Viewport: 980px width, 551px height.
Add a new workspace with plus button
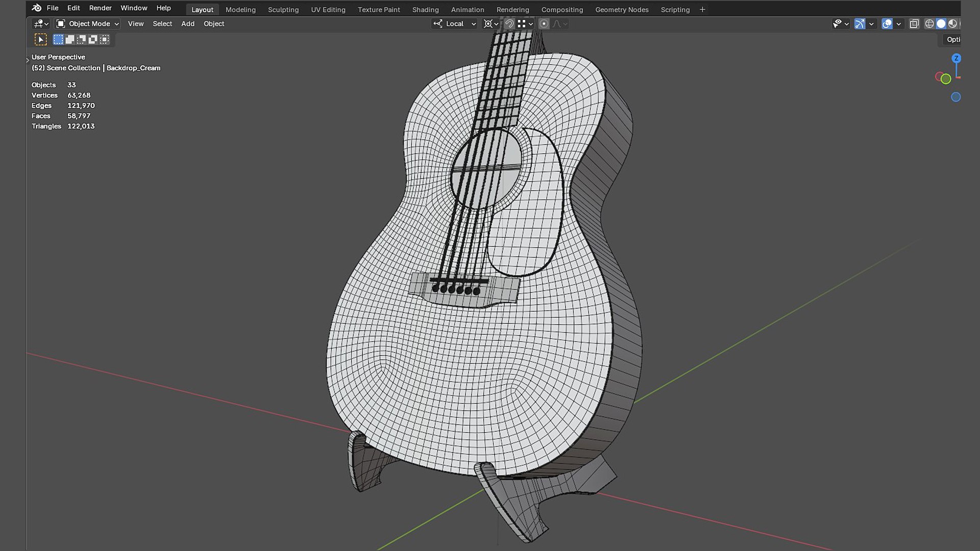[702, 10]
